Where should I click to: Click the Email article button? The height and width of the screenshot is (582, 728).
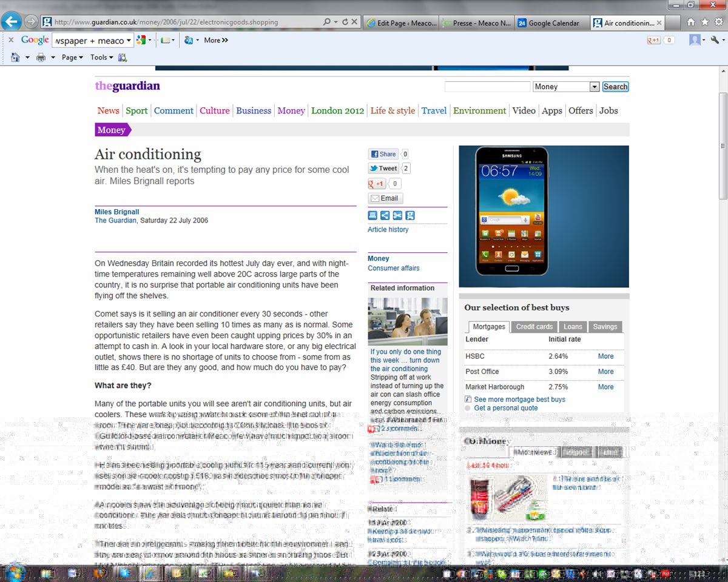(385, 198)
